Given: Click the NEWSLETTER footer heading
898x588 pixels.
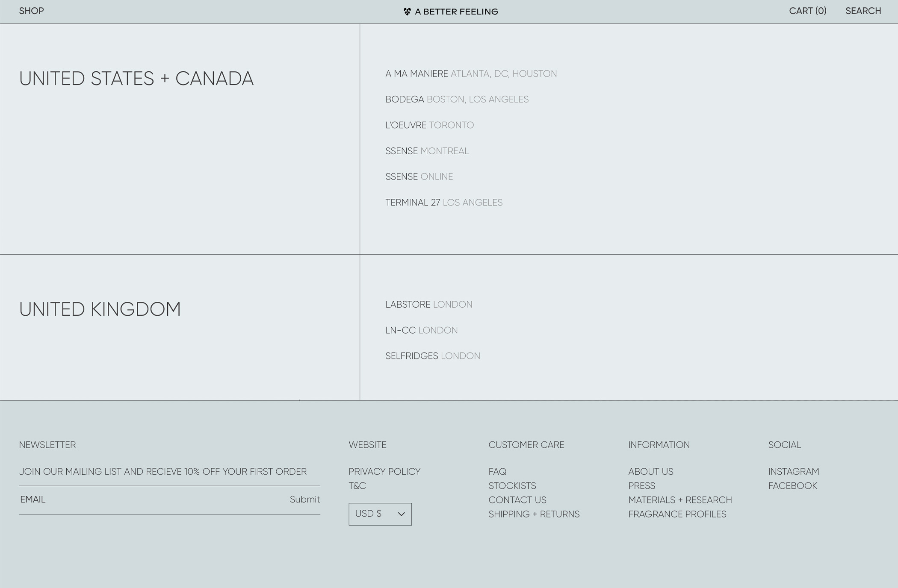Looking at the screenshot, I should click(x=47, y=444).
